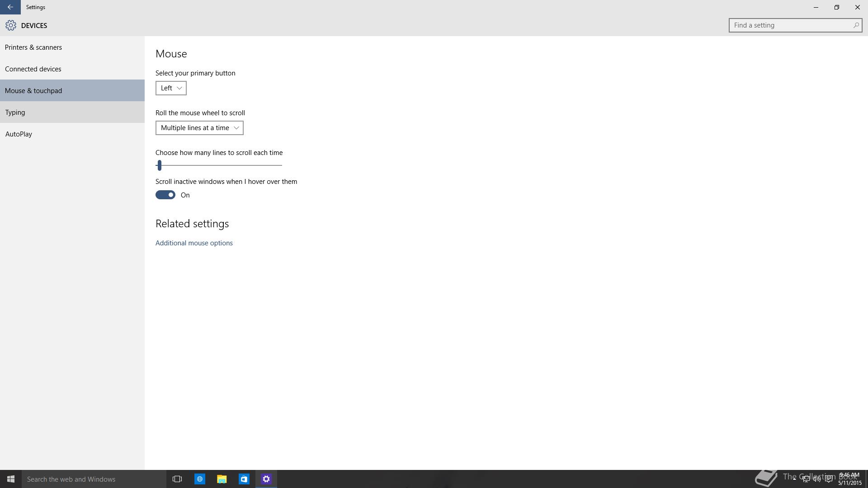Open Task View from the taskbar

coord(177,479)
